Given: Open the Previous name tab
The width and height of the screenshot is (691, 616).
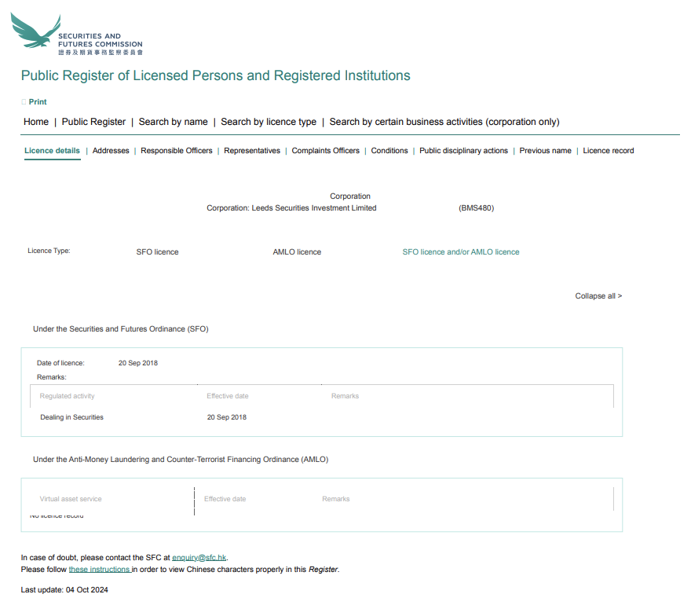Looking at the screenshot, I should (545, 151).
